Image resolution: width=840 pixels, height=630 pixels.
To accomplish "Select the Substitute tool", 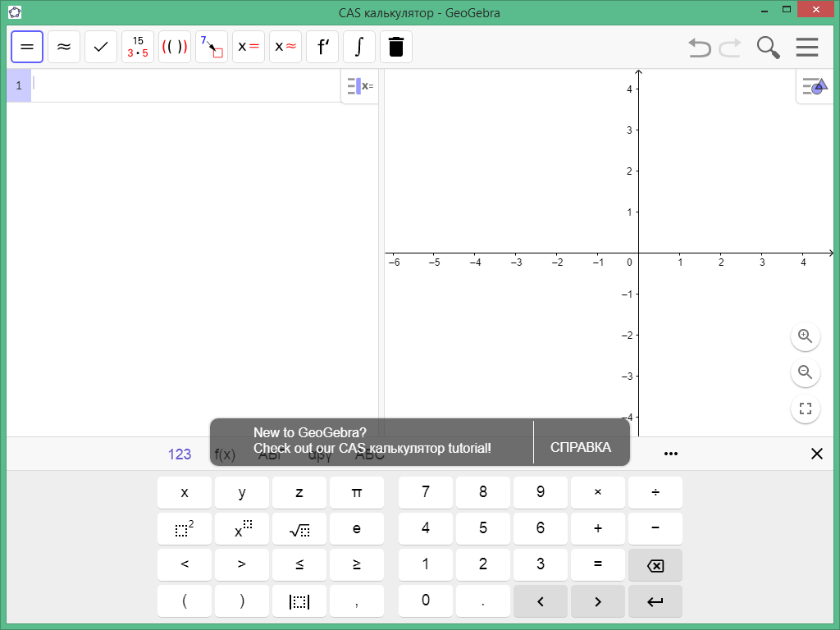I will (211, 47).
